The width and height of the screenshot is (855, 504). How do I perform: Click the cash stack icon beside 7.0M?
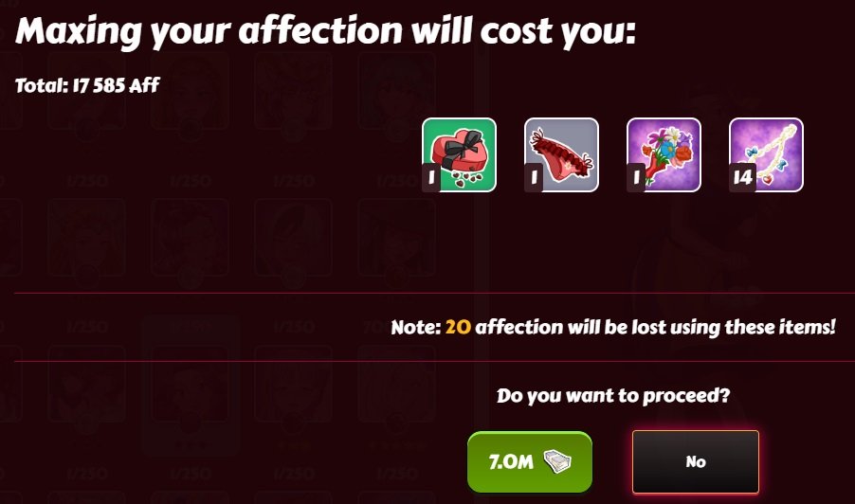[x=559, y=461]
